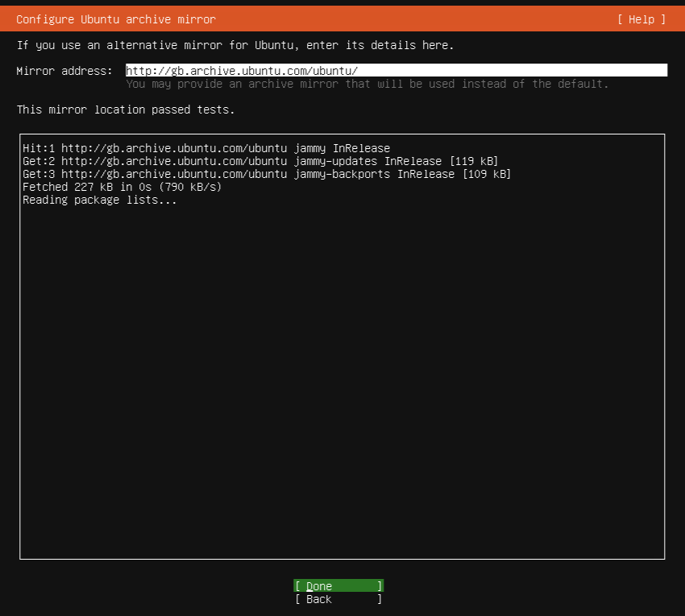This screenshot has width=685, height=616.
Task: Click the 'Configure Ubuntu archive mirror' title
Action: 116,19
